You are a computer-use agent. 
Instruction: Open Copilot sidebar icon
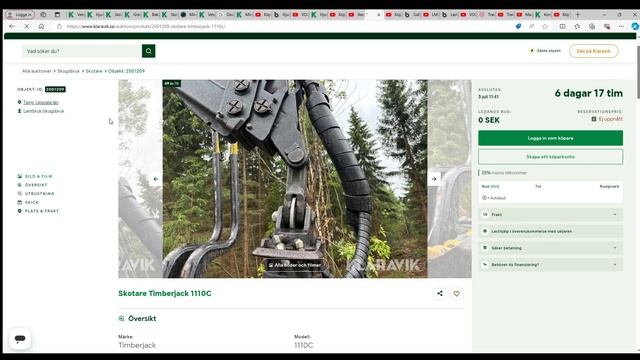pos(635,26)
